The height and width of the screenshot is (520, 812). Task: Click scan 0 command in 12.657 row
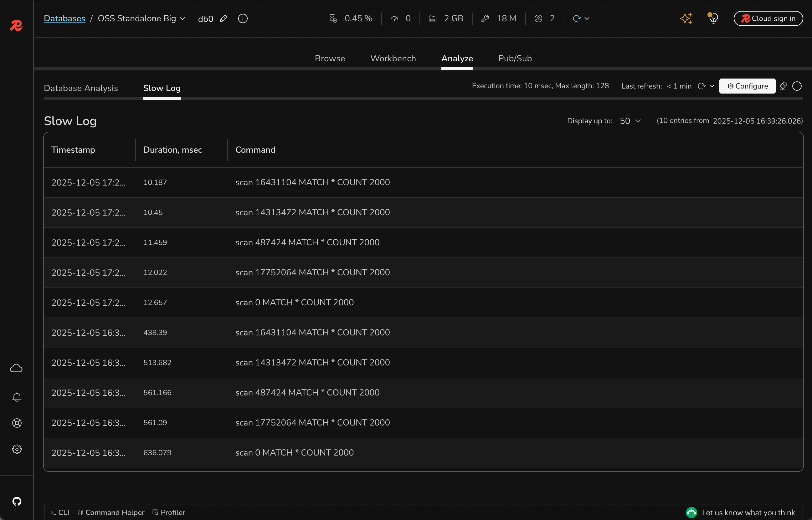pyautogui.click(x=295, y=303)
